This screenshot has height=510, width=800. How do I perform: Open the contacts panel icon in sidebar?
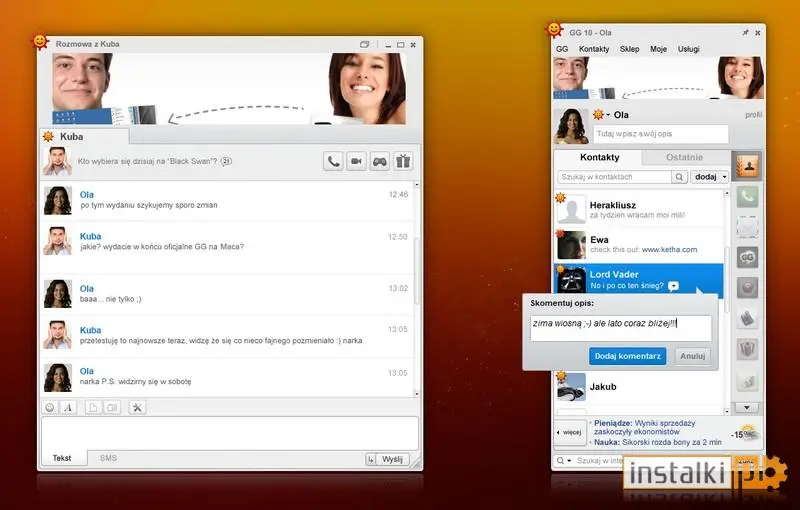[747, 166]
